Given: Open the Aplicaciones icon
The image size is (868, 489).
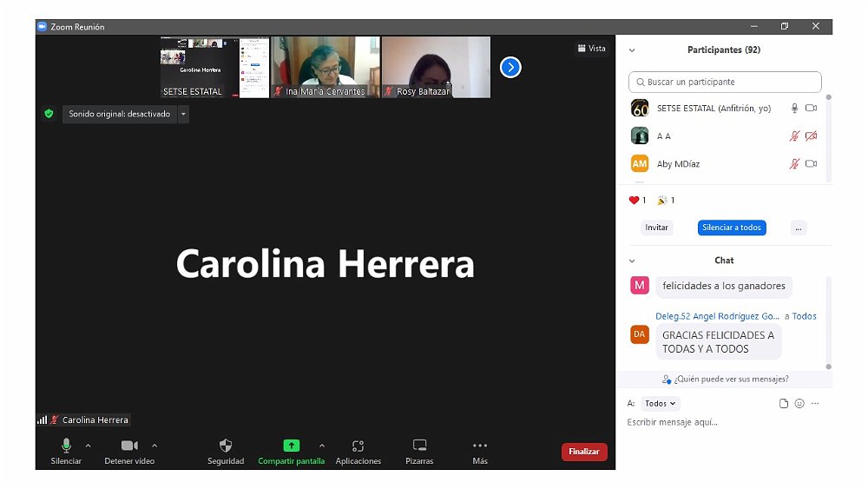Looking at the screenshot, I should click(x=358, y=446).
